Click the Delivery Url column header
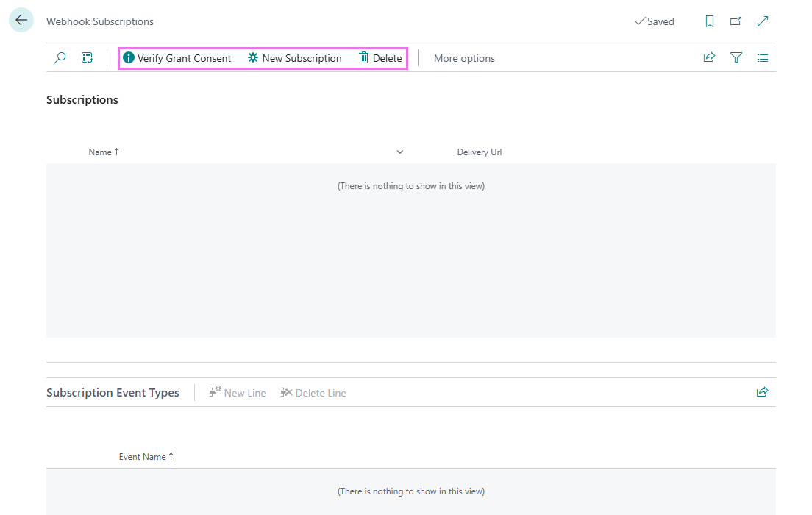 [479, 152]
